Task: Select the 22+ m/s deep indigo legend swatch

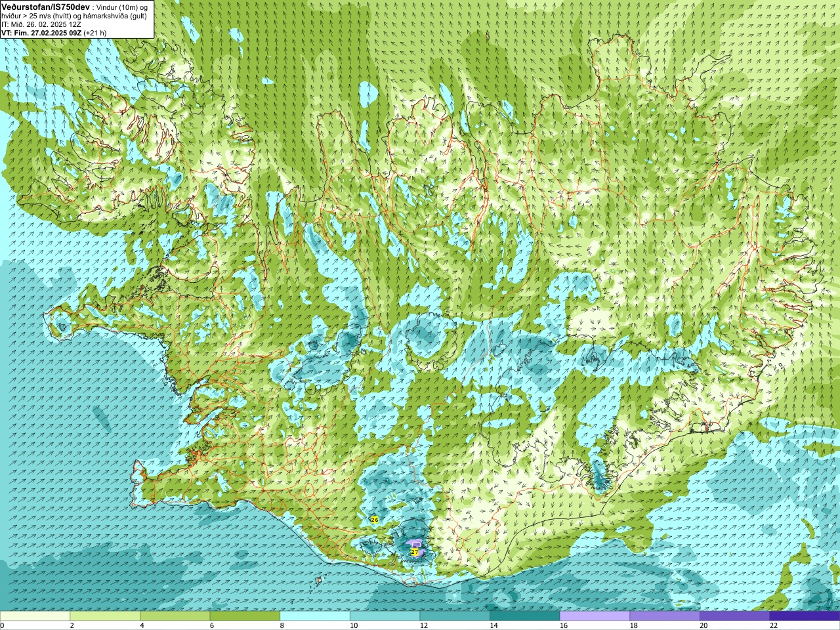Action: [x=805, y=616]
